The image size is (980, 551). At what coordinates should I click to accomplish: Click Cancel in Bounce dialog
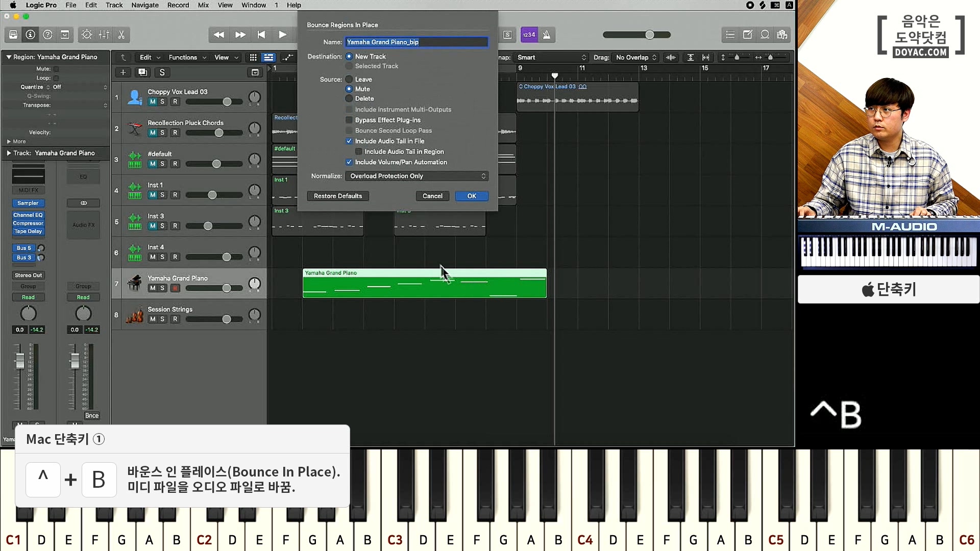click(432, 196)
